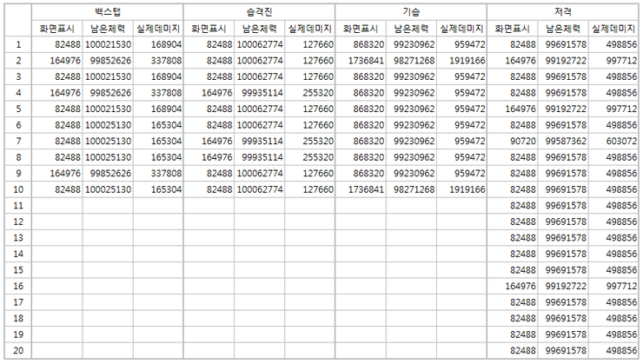The image size is (643, 364).
Task: Select row 2 기습 화면표시 cell 1736841
Action: tap(361, 60)
